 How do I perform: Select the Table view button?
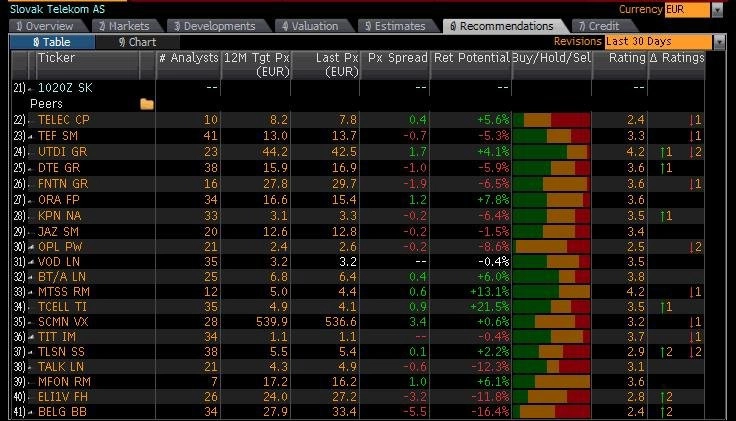(52, 42)
